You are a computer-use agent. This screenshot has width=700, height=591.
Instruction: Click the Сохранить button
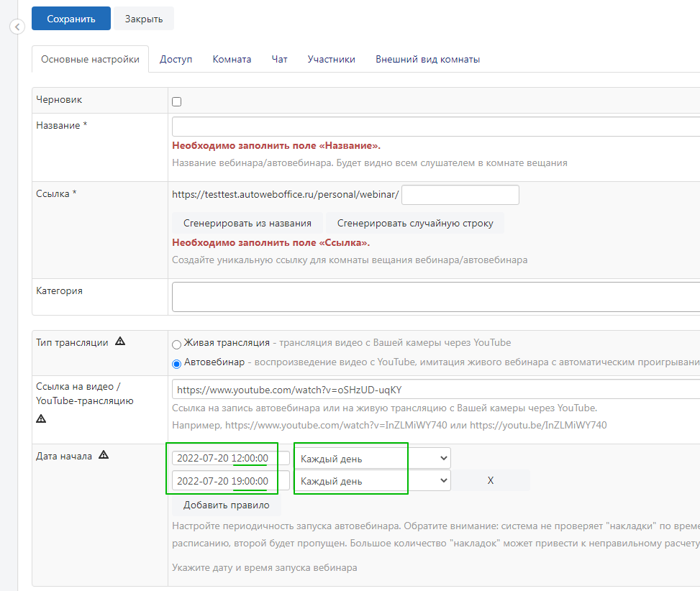71,19
